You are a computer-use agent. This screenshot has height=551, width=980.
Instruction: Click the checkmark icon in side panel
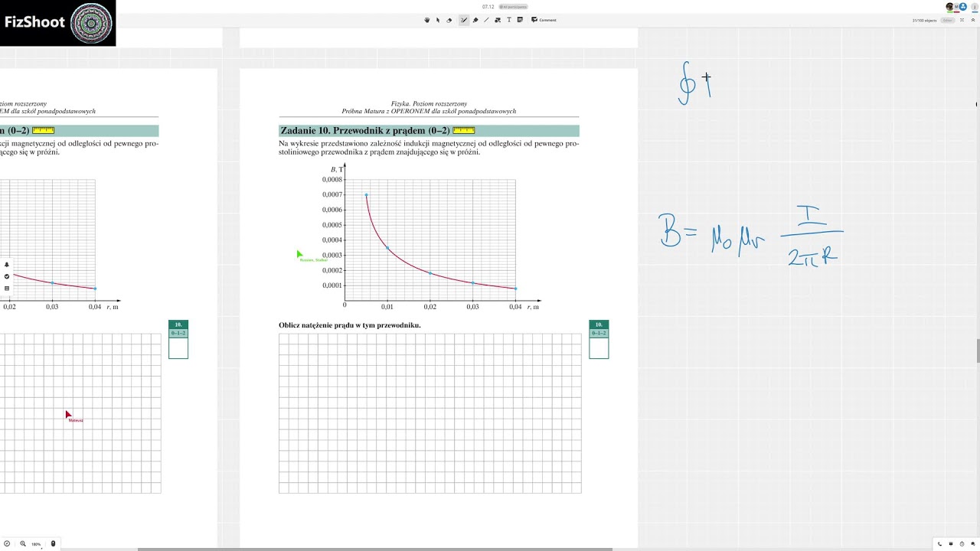7,276
